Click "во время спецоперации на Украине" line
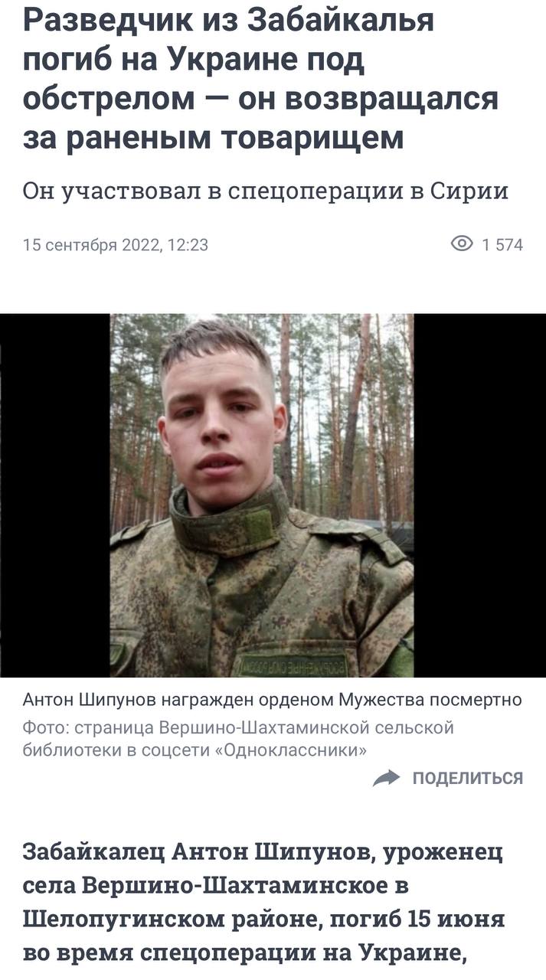This screenshot has height=980, width=546. pos(245,953)
